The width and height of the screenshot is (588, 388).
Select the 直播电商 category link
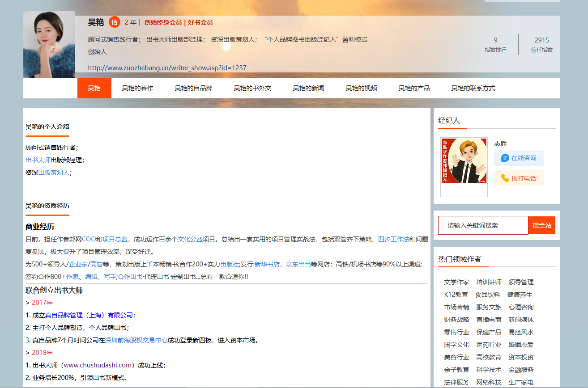pos(489,320)
